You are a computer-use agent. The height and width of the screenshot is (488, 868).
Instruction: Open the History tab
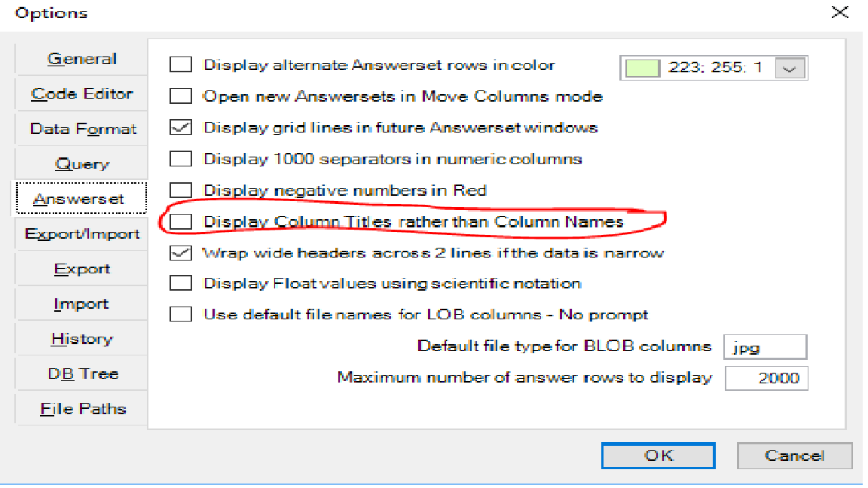[81, 339]
